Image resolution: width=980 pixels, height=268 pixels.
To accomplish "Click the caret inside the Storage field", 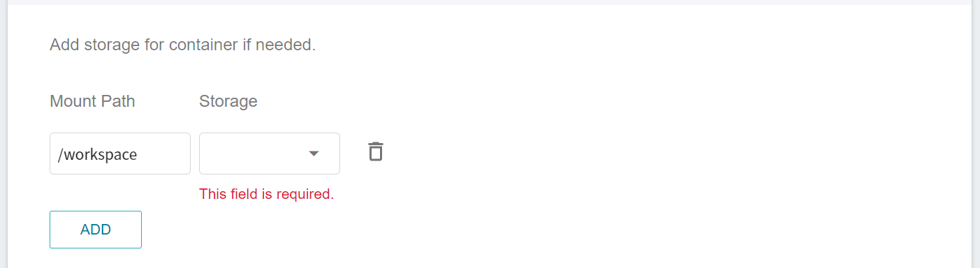I will (x=314, y=154).
